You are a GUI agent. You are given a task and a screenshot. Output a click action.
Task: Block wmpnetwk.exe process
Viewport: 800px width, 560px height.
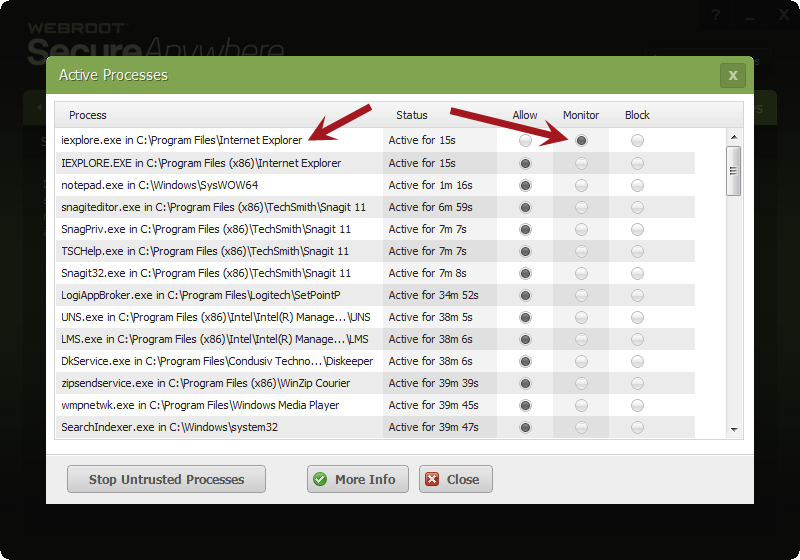coord(637,405)
